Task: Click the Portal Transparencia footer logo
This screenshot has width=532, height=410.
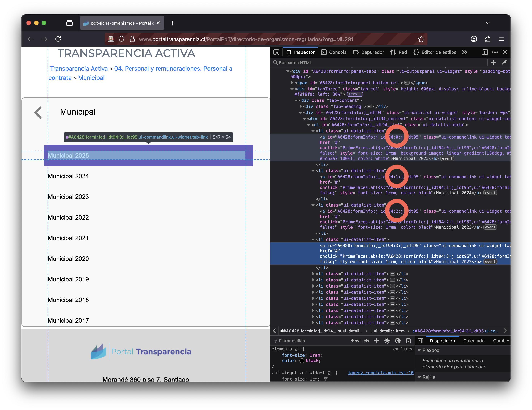Action: 141,351
